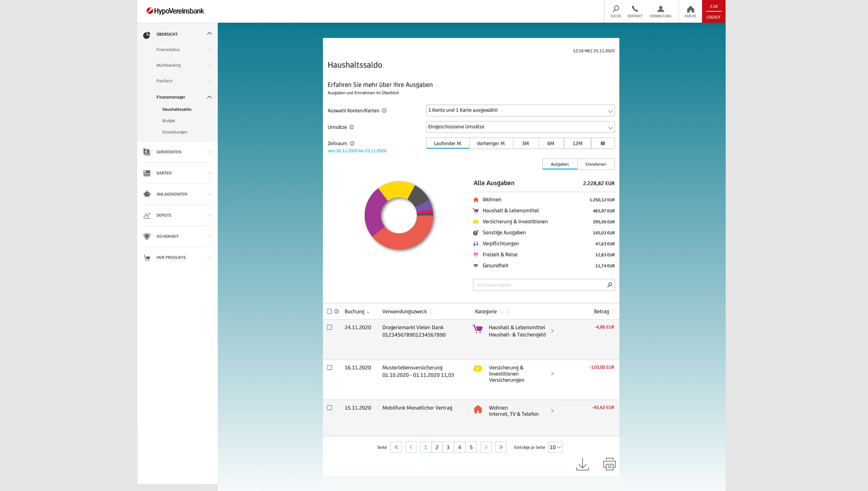
Task: Select the Laufender M. period tab
Action: point(448,143)
